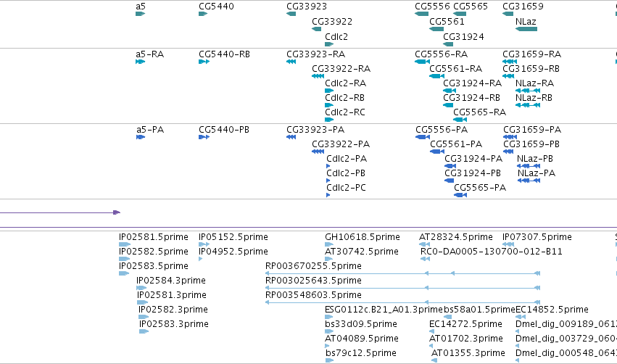Select the a5 gene glyph
The image size is (617, 364).
coord(140,14)
